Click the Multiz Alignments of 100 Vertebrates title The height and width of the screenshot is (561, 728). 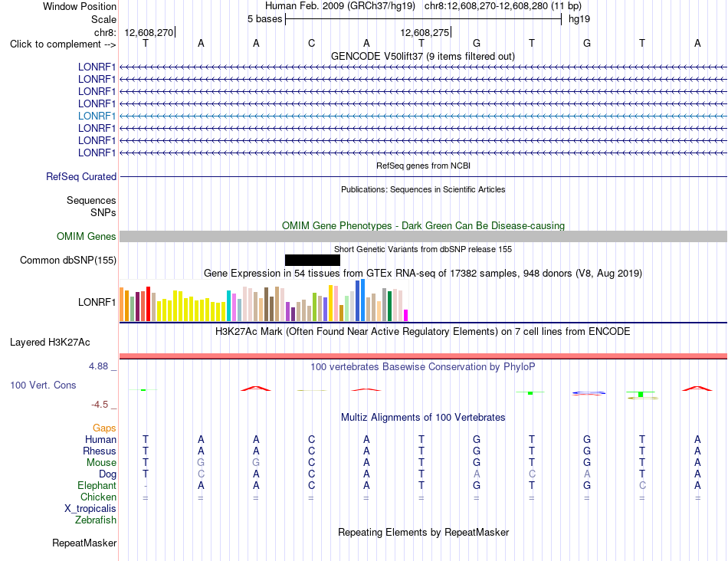point(423,418)
